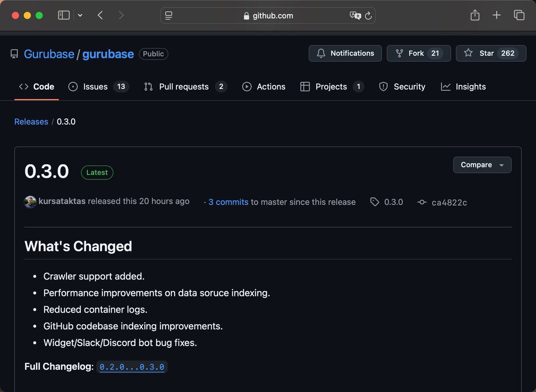Screen dimensions: 536x392
Task: Click the Projects count 1
Action: coord(358,87)
